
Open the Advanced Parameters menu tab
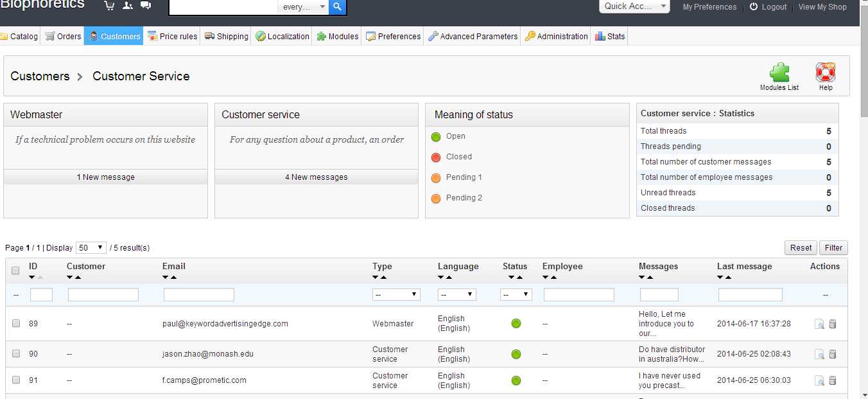(x=473, y=36)
